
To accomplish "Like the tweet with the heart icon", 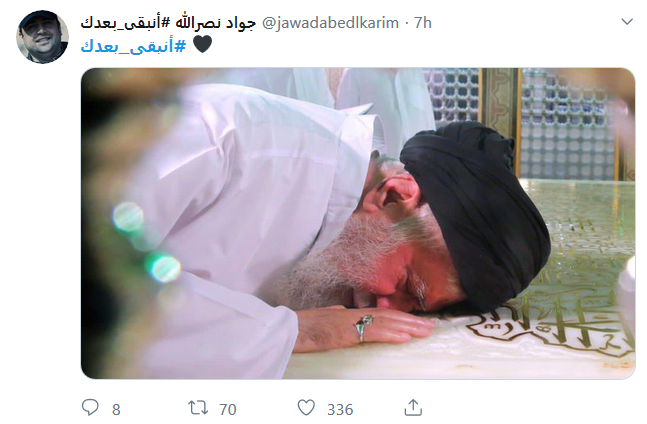I will coord(306,408).
